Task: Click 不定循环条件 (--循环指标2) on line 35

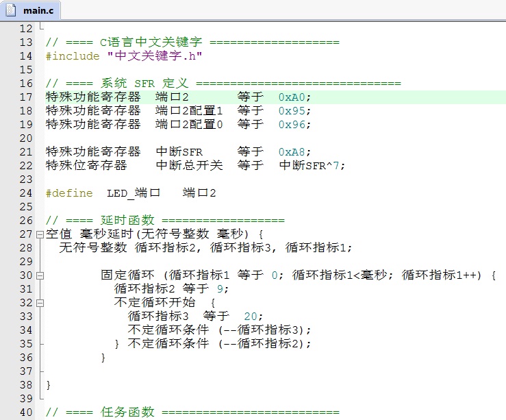Action: [x=219, y=343]
